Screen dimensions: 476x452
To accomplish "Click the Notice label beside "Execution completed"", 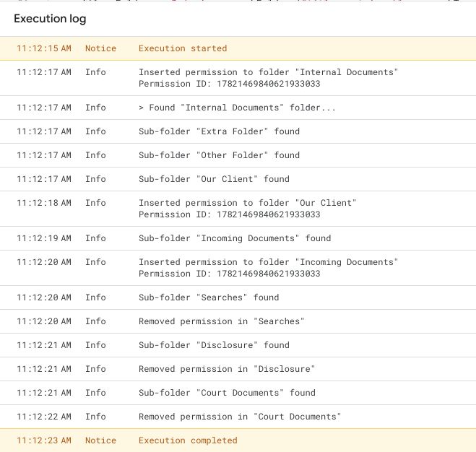I will click(100, 440).
